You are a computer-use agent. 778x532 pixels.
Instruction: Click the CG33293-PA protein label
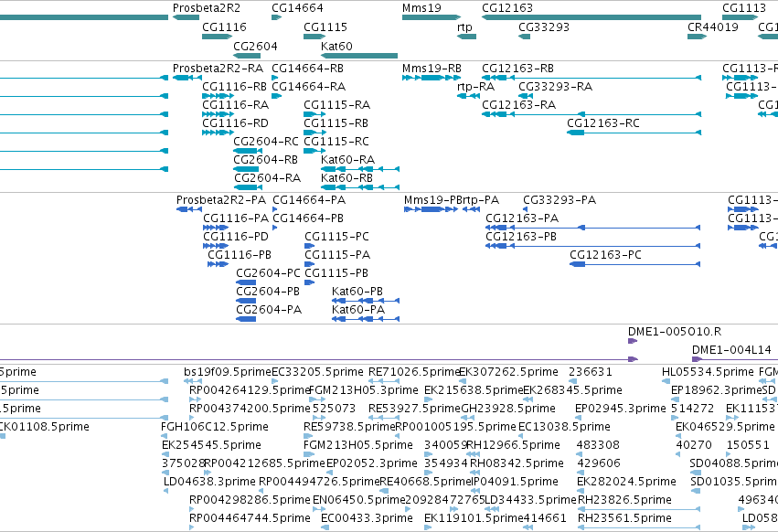pos(560,200)
